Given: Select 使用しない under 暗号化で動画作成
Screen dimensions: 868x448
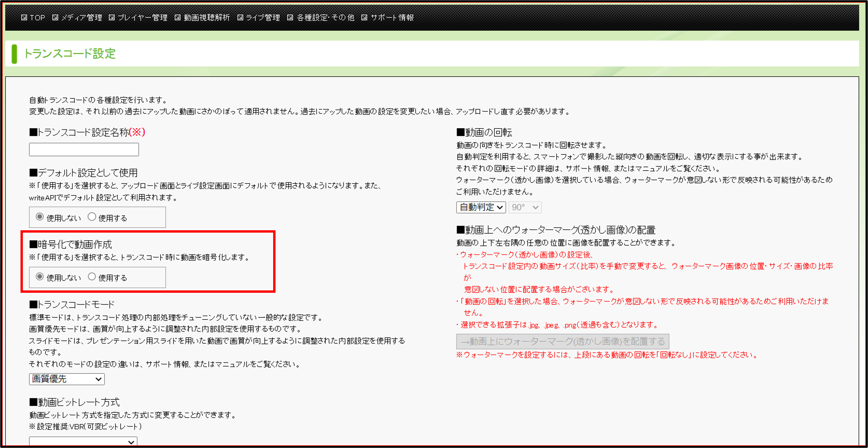Looking at the screenshot, I should (x=40, y=277).
